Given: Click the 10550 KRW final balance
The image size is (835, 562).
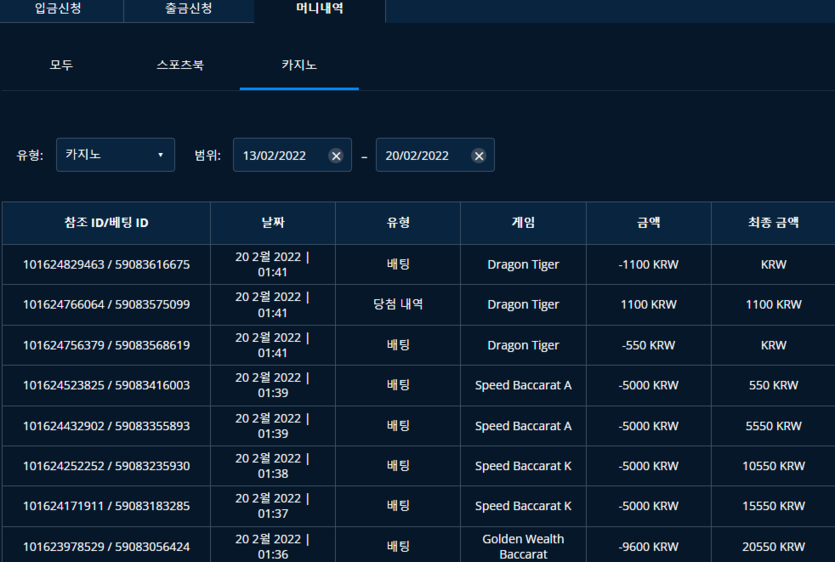Looking at the screenshot, I should tap(773, 466).
